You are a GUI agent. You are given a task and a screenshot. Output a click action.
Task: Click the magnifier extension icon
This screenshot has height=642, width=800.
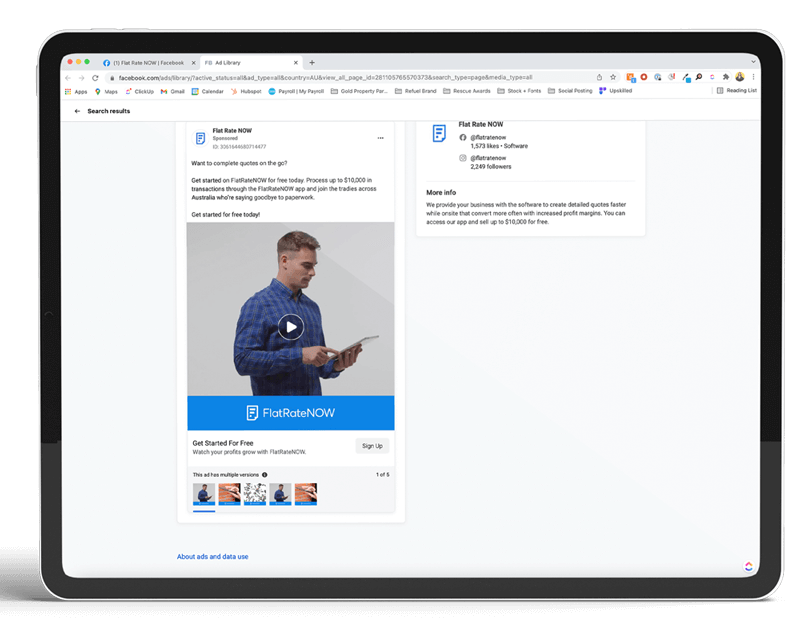click(698, 77)
